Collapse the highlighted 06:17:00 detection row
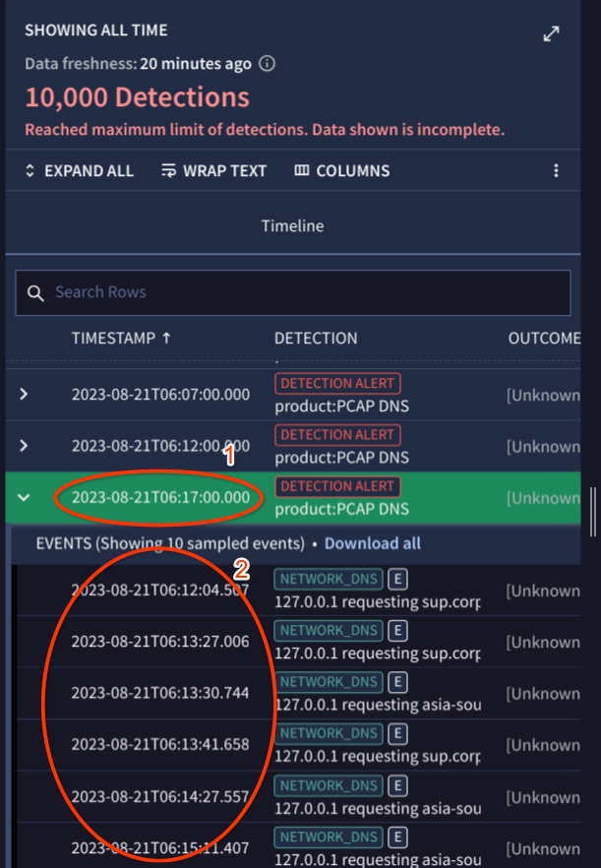Image resolution: width=601 pixels, height=868 pixels. 25,497
